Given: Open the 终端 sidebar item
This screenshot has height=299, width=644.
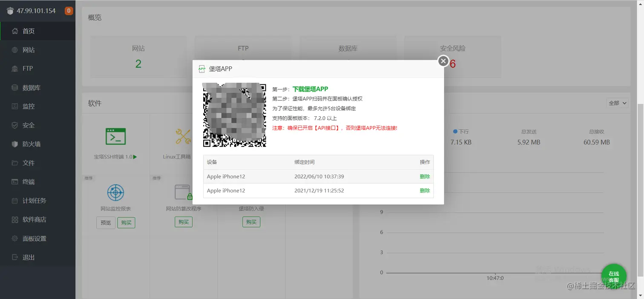Looking at the screenshot, I should click(37, 182).
